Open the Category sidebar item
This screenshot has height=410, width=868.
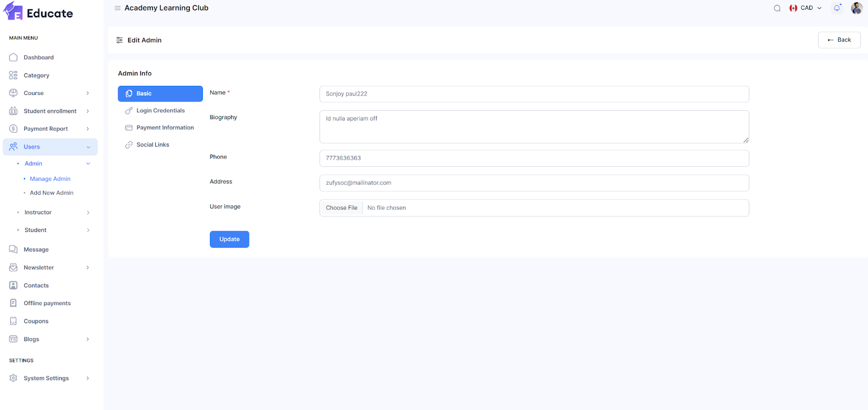click(x=36, y=75)
